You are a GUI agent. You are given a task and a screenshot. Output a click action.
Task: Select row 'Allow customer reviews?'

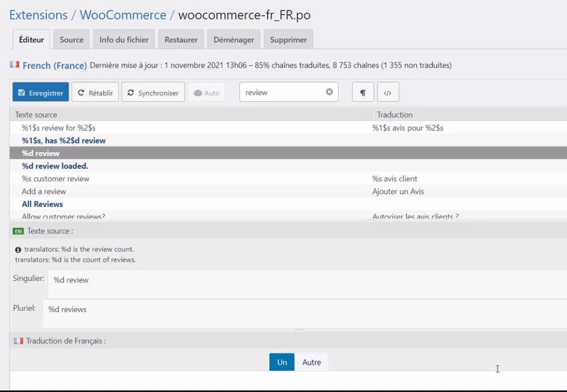tap(288, 216)
